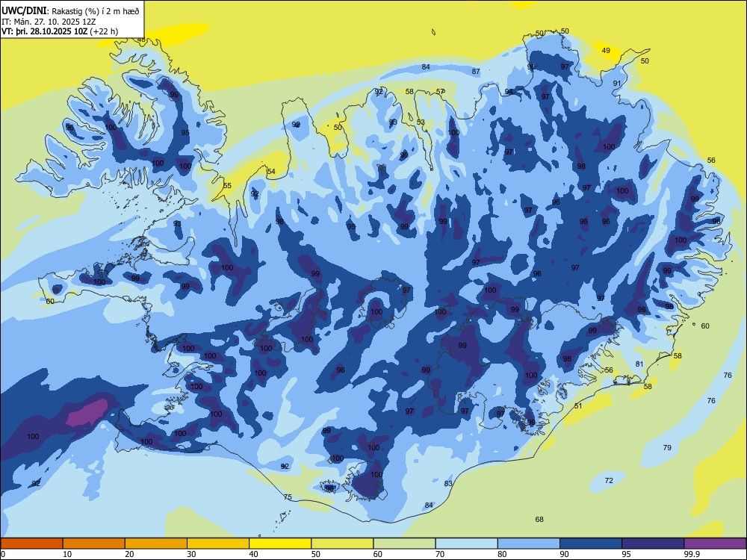Select the bright yellow 40–50 legend segment
This screenshot has height=560, width=747.
pos(280,544)
